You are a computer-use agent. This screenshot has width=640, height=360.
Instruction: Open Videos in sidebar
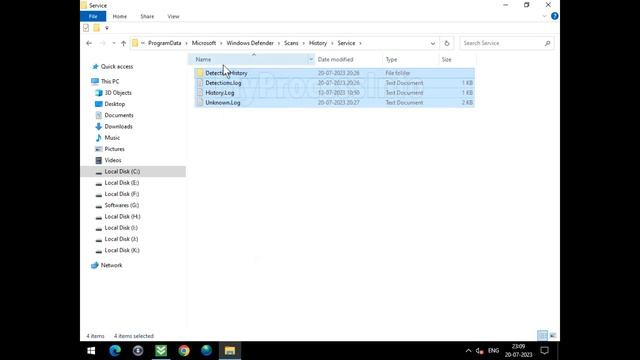click(113, 160)
